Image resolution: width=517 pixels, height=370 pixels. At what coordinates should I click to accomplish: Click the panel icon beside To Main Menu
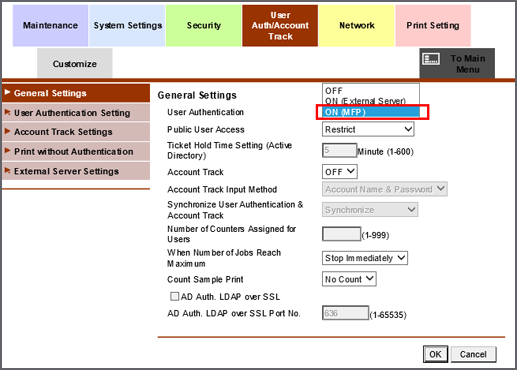click(x=431, y=59)
